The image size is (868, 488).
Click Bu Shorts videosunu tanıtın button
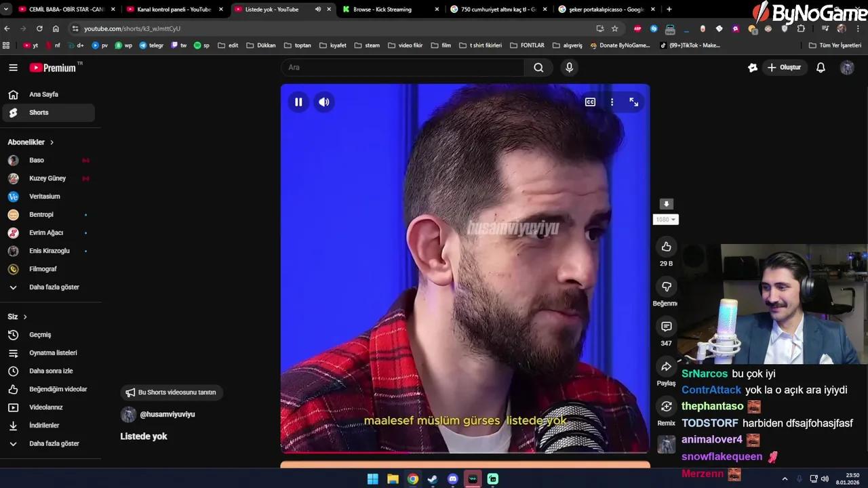[171, 392]
